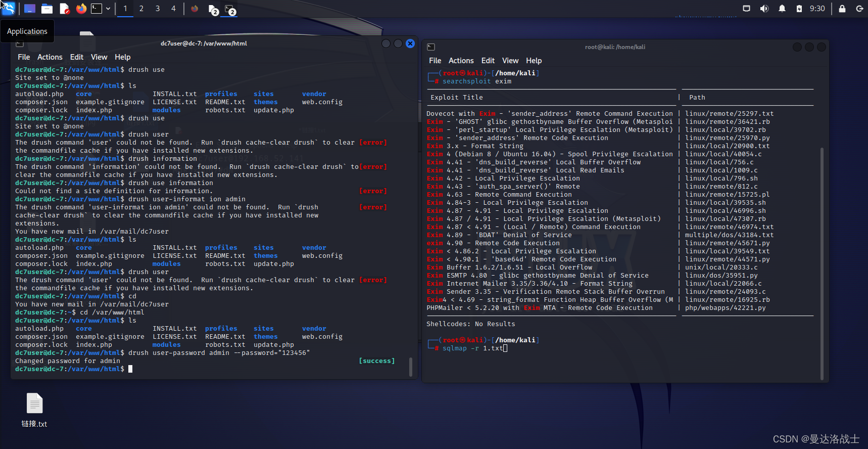Click path linux/remote/25297.txt
Image resolution: width=868 pixels, height=449 pixels.
click(x=730, y=114)
